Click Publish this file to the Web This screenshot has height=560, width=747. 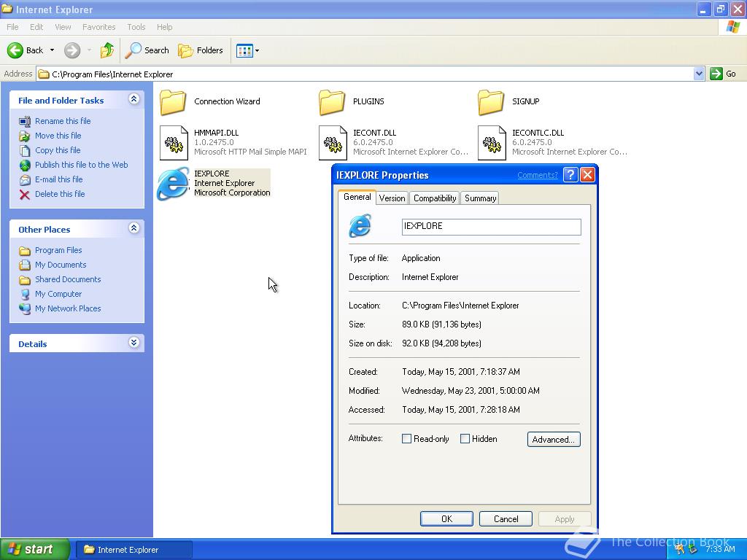pyautogui.click(x=82, y=165)
